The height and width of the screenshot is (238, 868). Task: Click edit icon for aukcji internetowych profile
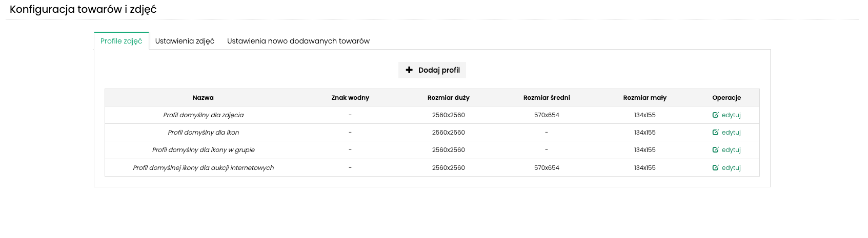pyautogui.click(x=715, y=168)
